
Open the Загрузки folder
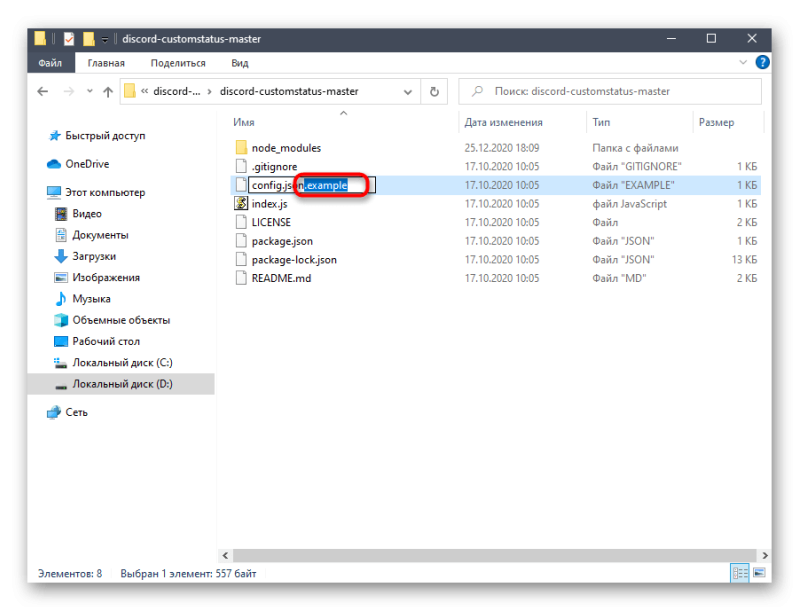[94, 257]
